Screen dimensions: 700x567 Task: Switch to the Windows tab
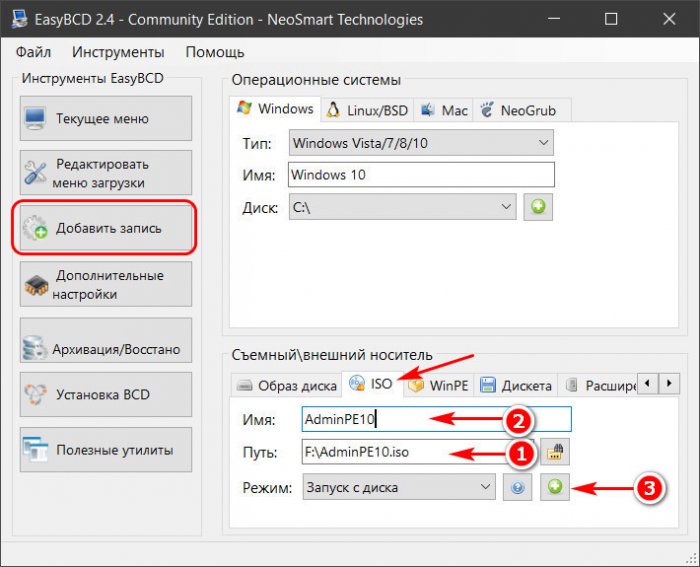[275, 109]
